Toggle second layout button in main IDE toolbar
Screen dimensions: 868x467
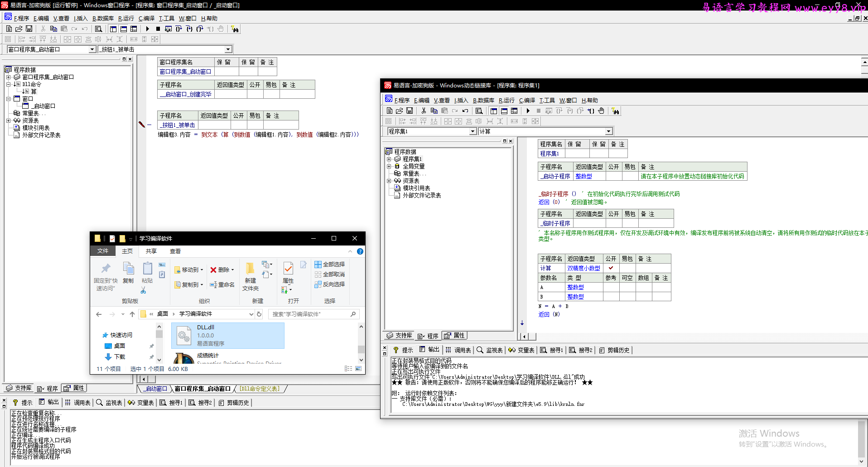click(x=124, y=29)
